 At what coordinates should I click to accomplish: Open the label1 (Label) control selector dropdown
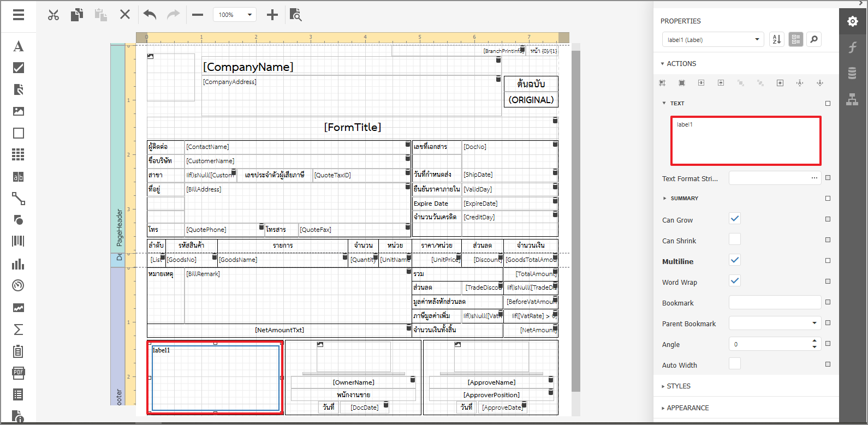click(x=712, y=39)
